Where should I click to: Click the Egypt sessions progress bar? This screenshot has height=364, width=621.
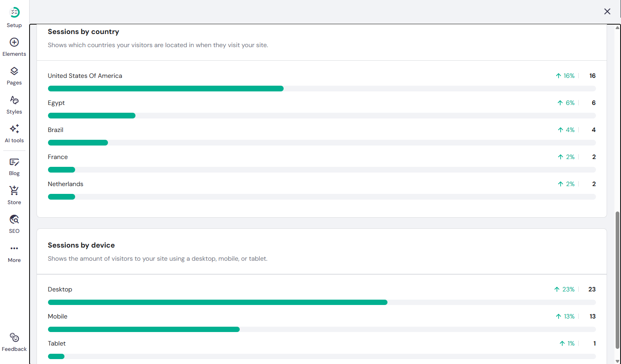tap(92, 116)
